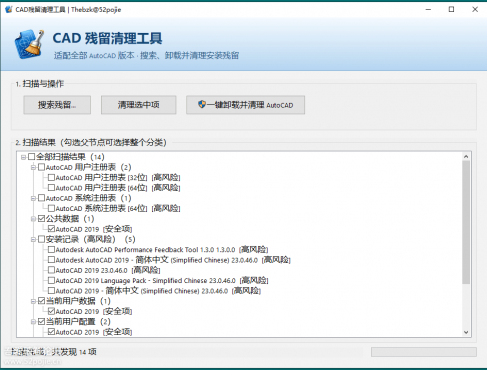Check AutoCAD 用户注册表 [64位] checkbox

(51, 188)
